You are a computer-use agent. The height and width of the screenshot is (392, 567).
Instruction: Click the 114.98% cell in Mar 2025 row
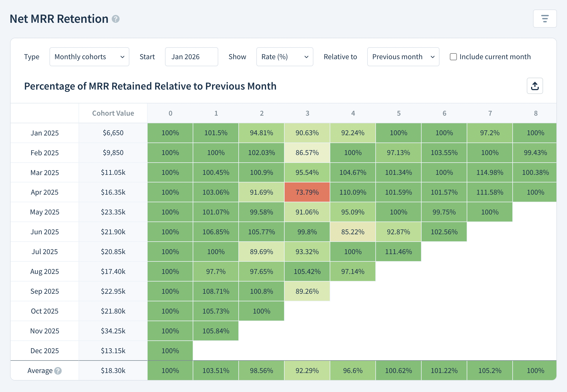click(x=490, y=172)
